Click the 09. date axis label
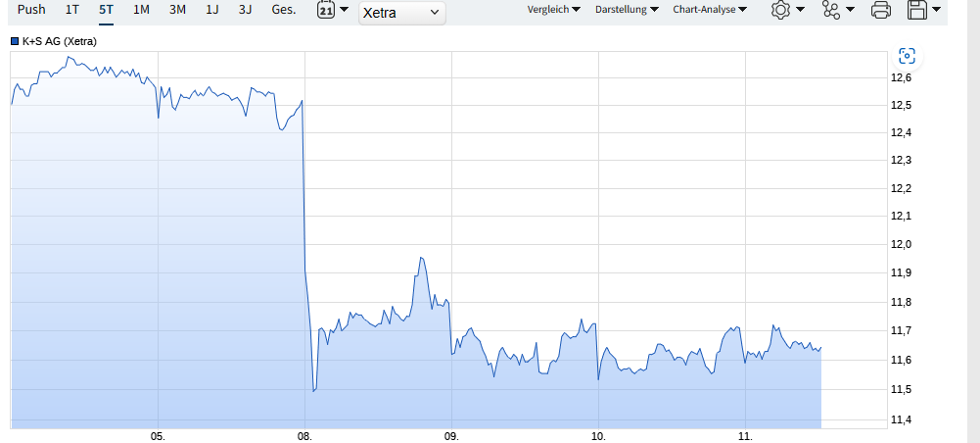 (452, 436)
